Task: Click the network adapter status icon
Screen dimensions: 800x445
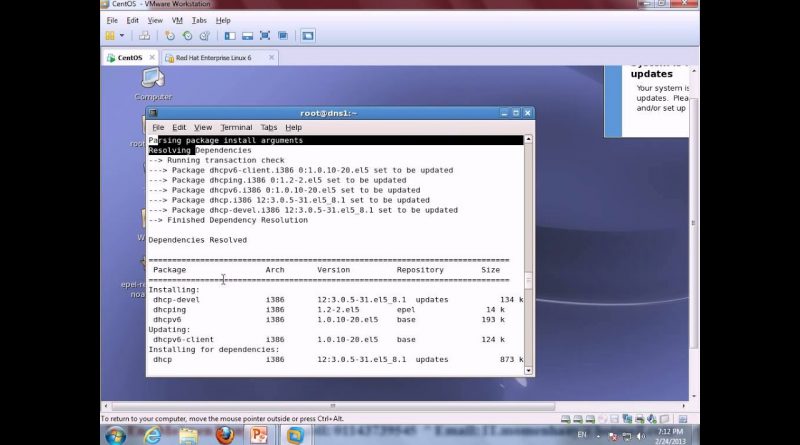Action: (x=627, y=419)
